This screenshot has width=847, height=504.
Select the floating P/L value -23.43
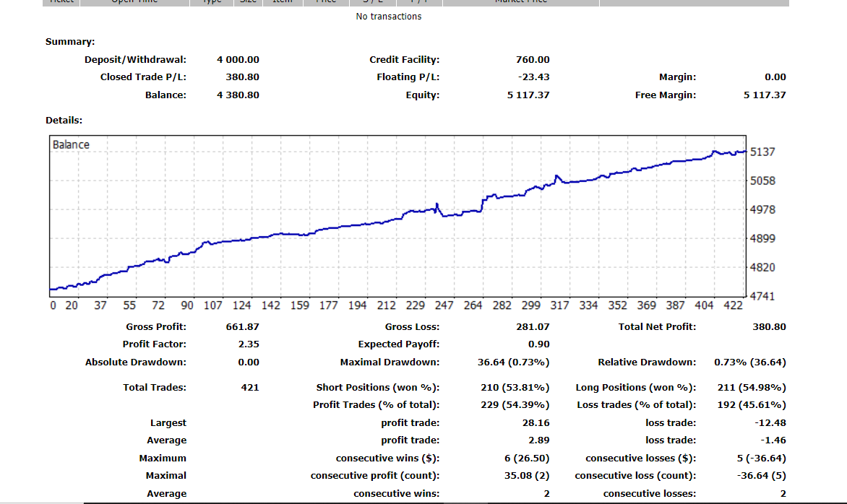coord(533,77)
